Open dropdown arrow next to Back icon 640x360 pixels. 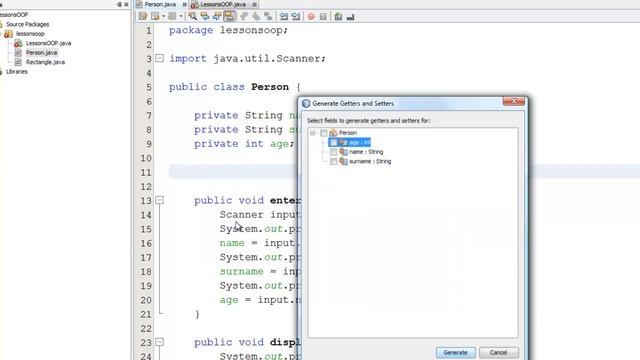point(164,16)
